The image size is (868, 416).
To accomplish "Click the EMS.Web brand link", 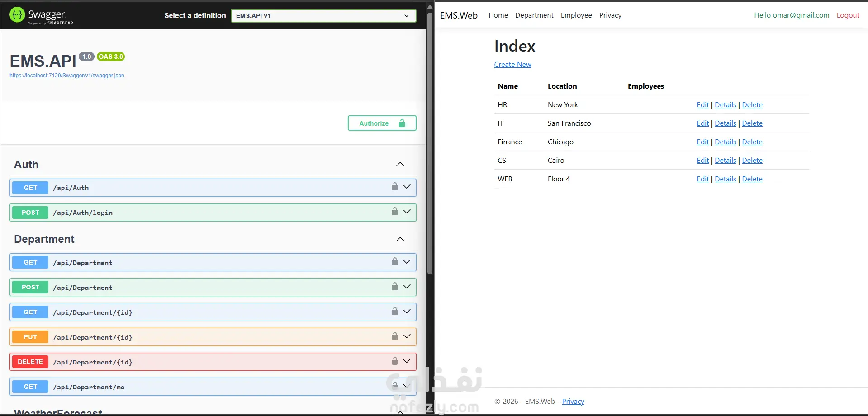I will click(x=459, y=15).
